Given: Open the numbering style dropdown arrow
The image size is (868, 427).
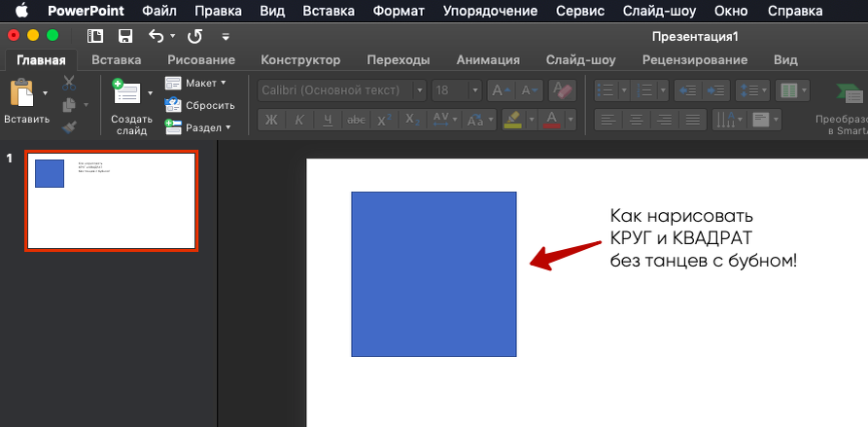Looking at the screenshot, I should (663, 90).
